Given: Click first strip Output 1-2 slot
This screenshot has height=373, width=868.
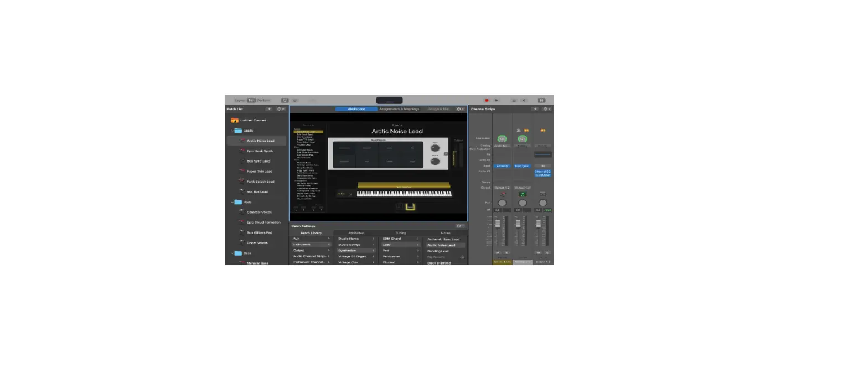Looking at the screenshot, I should (x=502, y=188).
